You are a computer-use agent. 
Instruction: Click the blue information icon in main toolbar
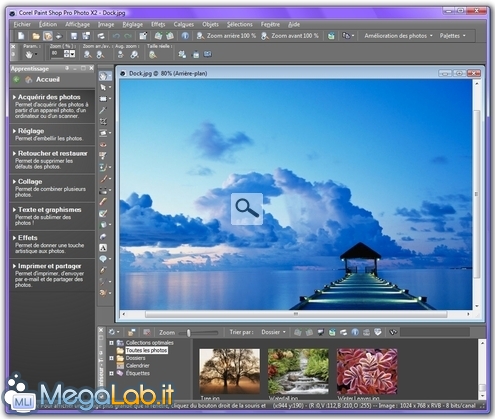coord(185,36)
